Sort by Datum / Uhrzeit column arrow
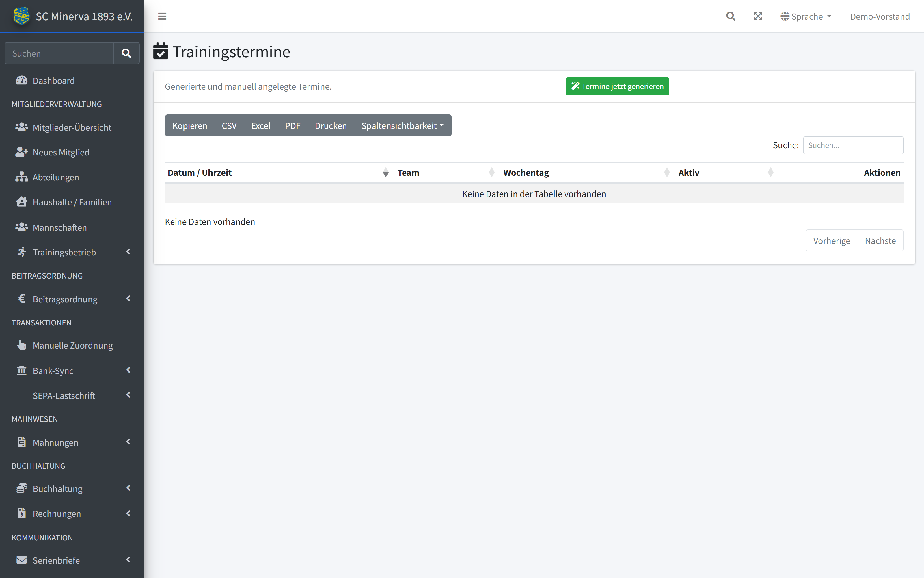The width and height of the screenshot is (924, 578). 386,173
